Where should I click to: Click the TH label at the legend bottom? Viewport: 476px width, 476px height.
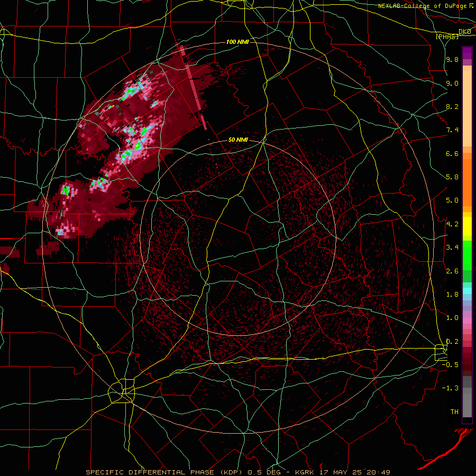pos(454,412)
